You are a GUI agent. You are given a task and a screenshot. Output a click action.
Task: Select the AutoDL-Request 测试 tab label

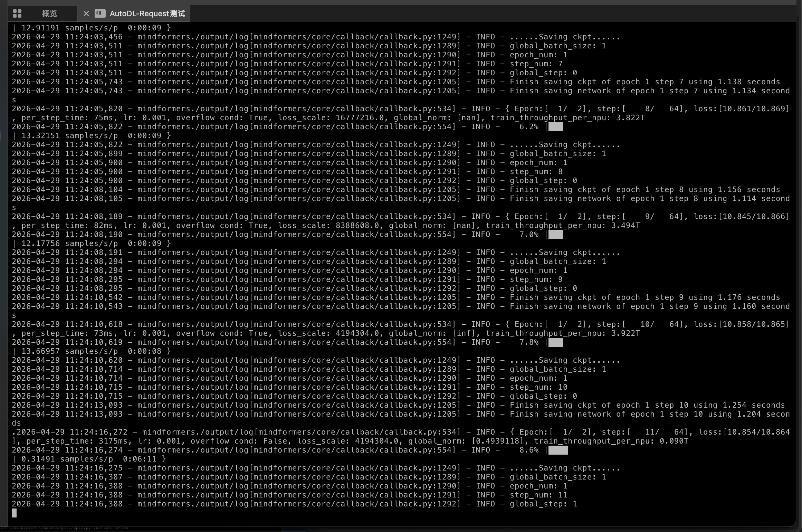[x=147, y=13]
